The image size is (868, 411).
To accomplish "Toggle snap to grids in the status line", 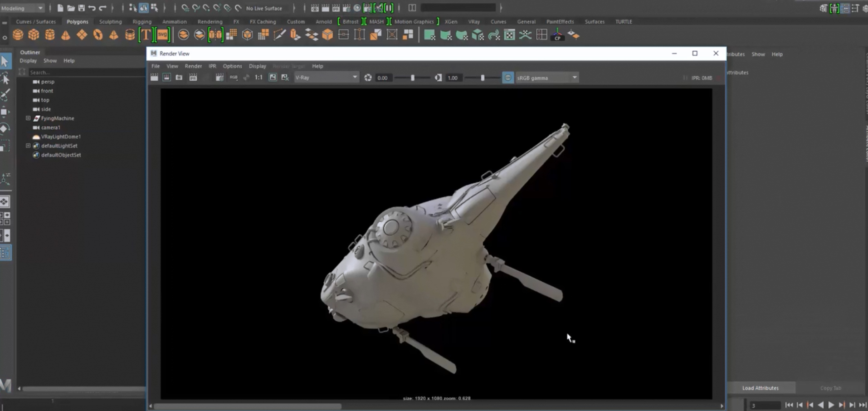I will (185, 8).
